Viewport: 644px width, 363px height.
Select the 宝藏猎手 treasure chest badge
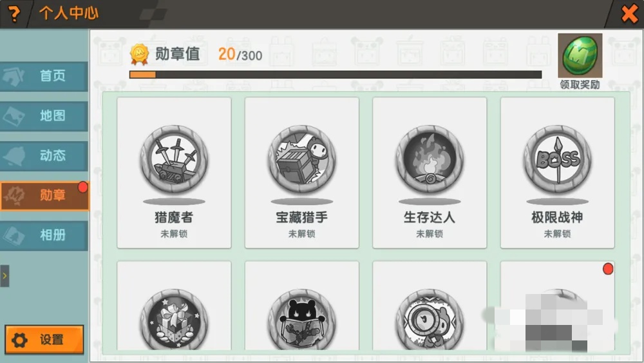tap(302, 159)
